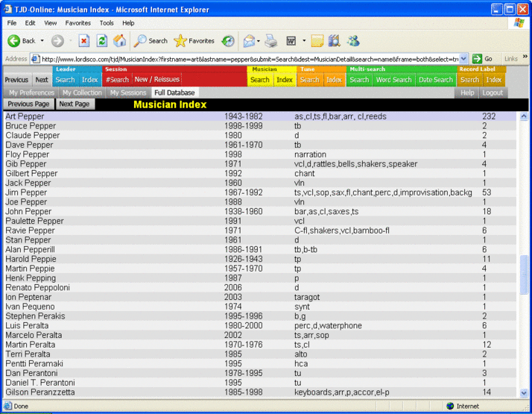The image size is (532, 414).
Task: Click the Forward arrow icon
Action: (57, 41)
